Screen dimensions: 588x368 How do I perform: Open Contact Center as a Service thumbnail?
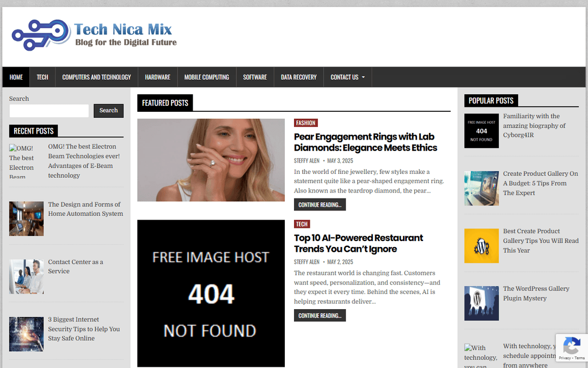point(26,276)
